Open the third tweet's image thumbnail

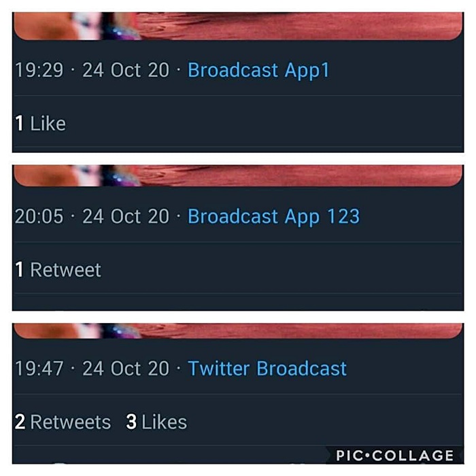tap(238, 331)
